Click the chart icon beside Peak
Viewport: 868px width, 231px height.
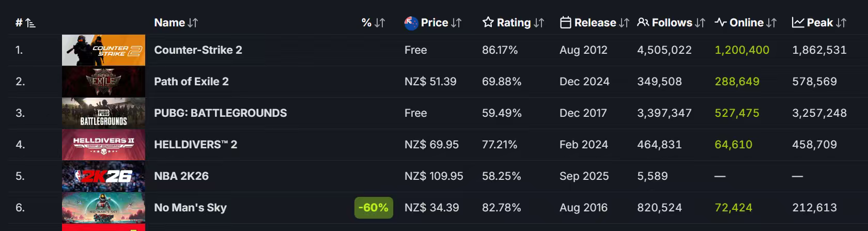pos(798,23)
